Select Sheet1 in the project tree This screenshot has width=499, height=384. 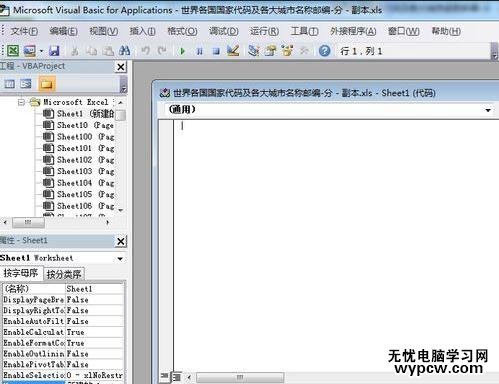79,114
